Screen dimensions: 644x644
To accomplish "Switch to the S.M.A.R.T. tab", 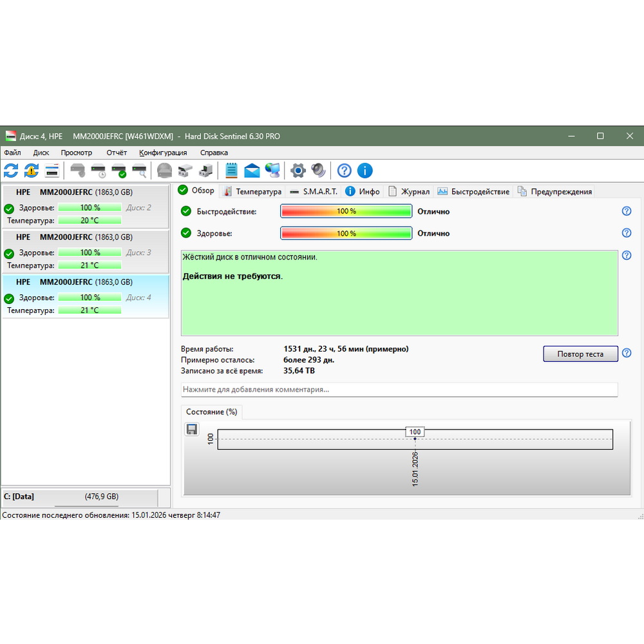I will click(x=314, y=191).
